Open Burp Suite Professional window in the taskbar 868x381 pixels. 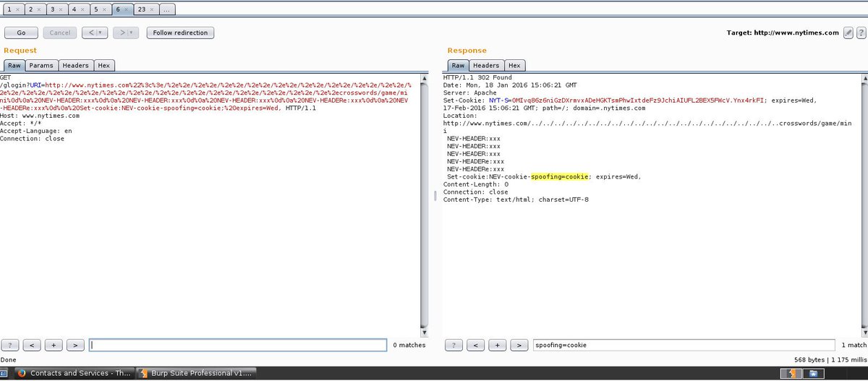pos(195,373)
